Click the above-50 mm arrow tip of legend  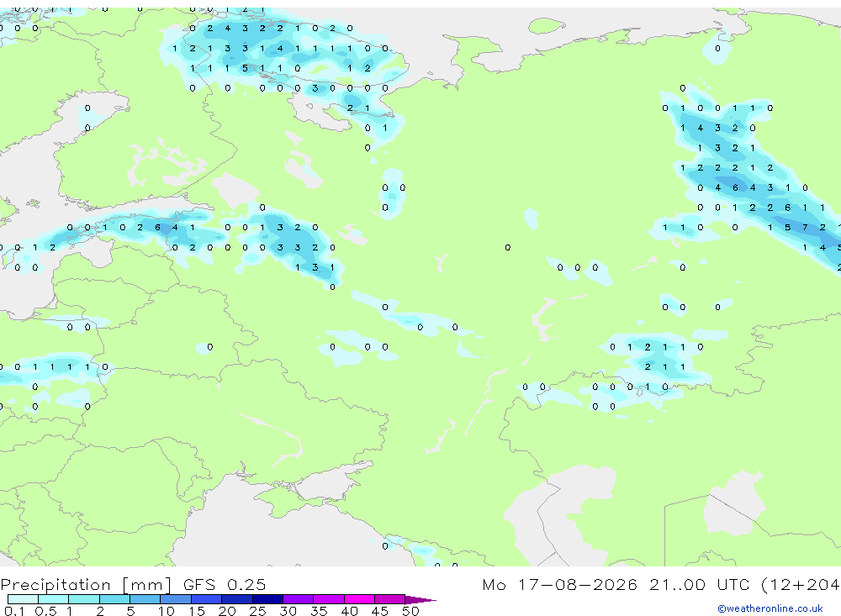[x=420, y=599]
